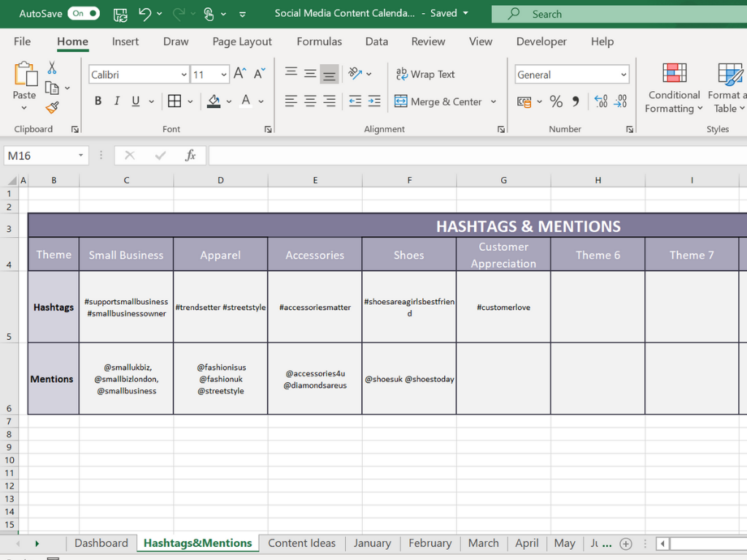Apply Percent Style number format
747x560 pixels.
(556, 101)
